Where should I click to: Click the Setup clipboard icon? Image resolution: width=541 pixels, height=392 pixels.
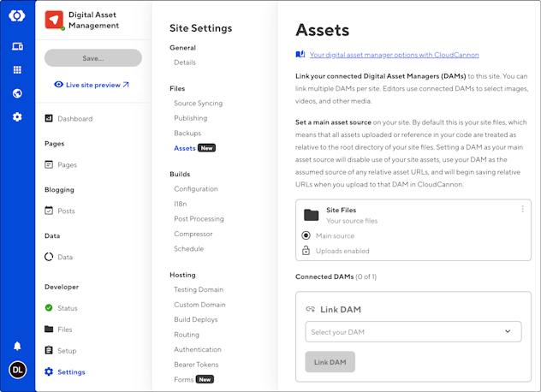click(x=49, y=350)
